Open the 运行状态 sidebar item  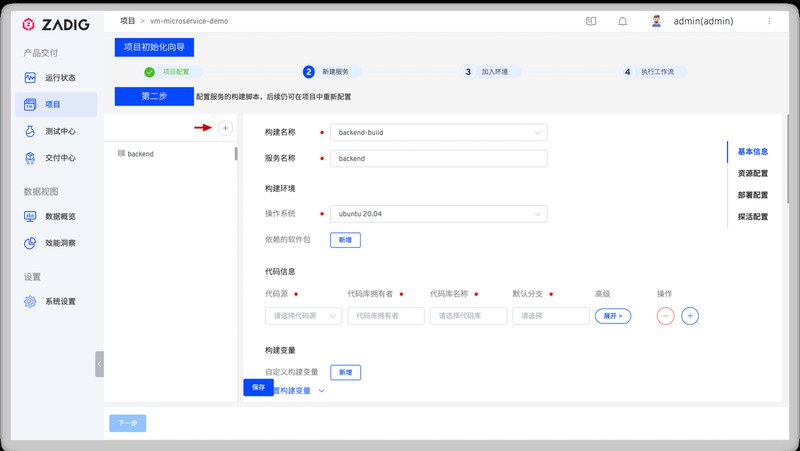[59, 78]
